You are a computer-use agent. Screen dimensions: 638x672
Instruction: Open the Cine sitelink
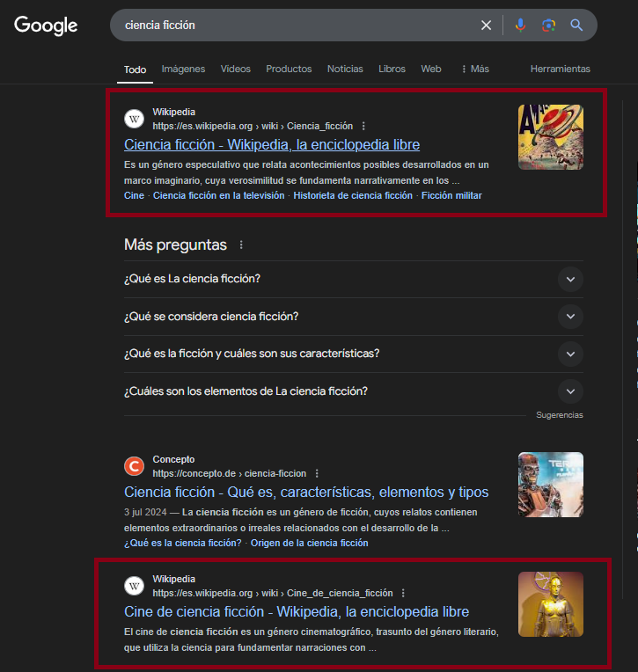pos(135,195)
